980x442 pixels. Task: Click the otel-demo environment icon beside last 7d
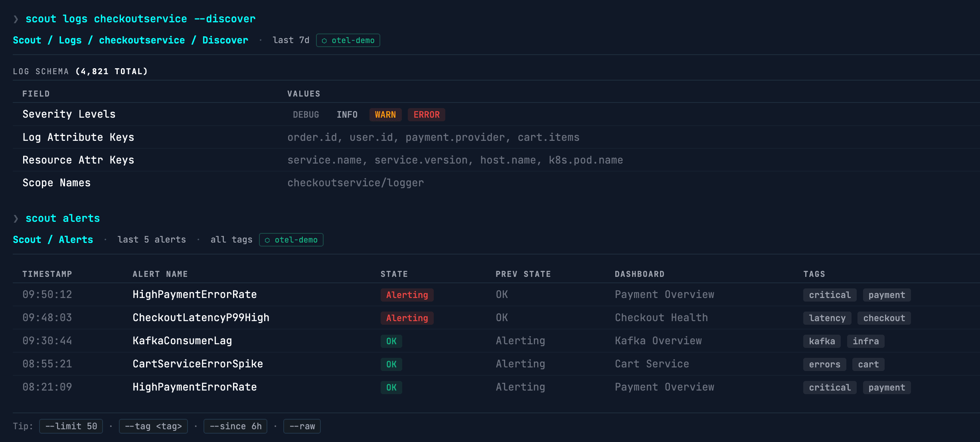[x=324, y=40]
